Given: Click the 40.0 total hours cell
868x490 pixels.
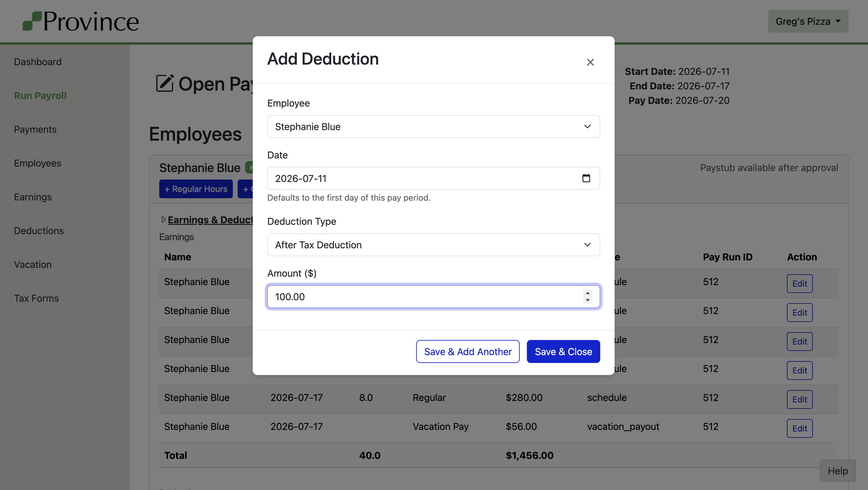Looking at the screenshot, I should 370,455.
